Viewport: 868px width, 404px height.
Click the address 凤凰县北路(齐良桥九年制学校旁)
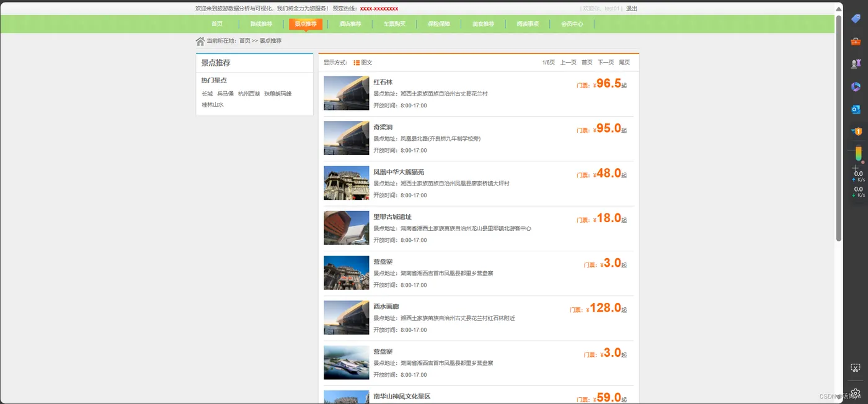tap(440, 139)
